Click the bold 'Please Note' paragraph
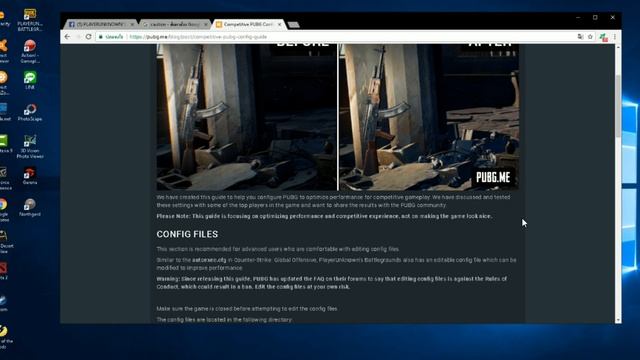This screenshot has height=360, width=640. tap(324, 216)
